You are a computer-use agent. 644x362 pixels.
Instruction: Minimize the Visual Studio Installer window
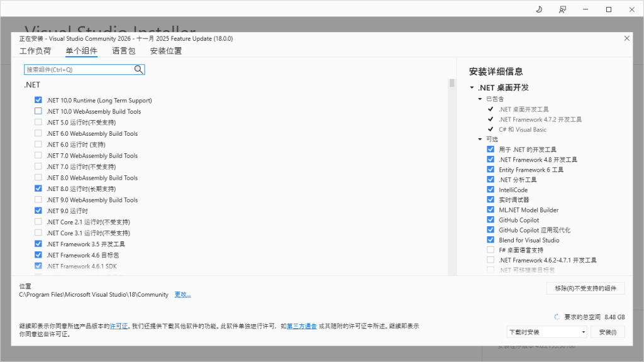pyautogui.click(x=586, y=9)
